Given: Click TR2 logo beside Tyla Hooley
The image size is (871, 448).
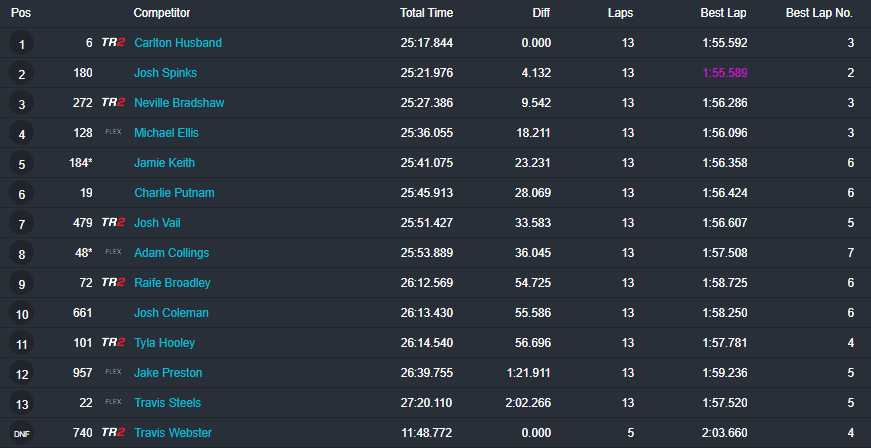Looking at the screenshot, I should click(113, 343).
